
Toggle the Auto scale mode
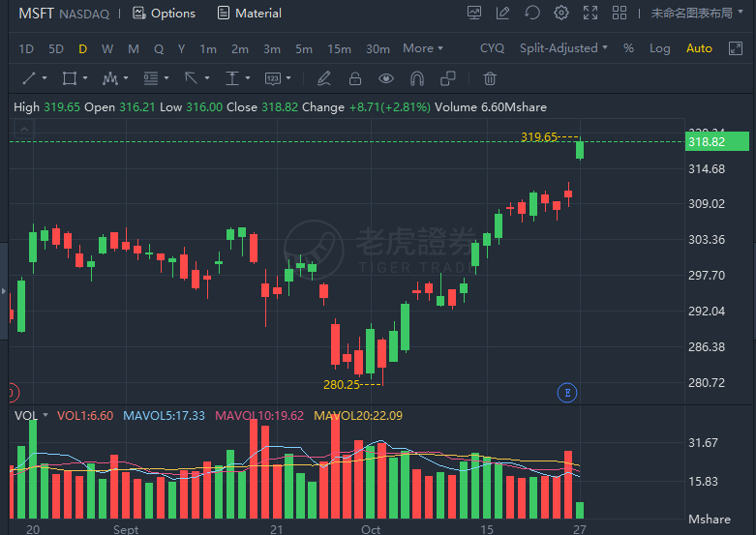click(x=699, y=48)
